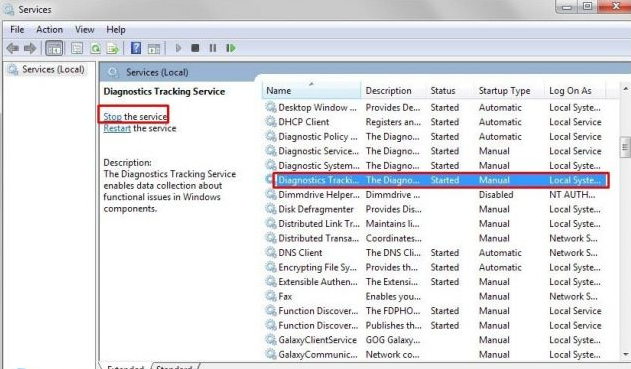The width and height of the screenshot is (631, 369).
Task: Click gear icon of Dimmdrive Helper row
Action: (271, 194)
